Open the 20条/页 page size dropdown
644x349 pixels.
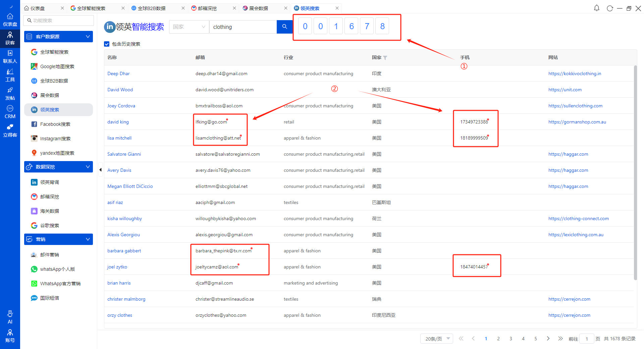click(x=436, y=339)
